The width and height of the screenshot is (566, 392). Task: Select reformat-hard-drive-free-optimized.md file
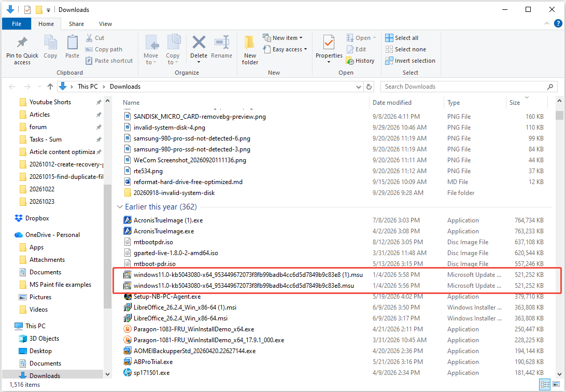188,182
